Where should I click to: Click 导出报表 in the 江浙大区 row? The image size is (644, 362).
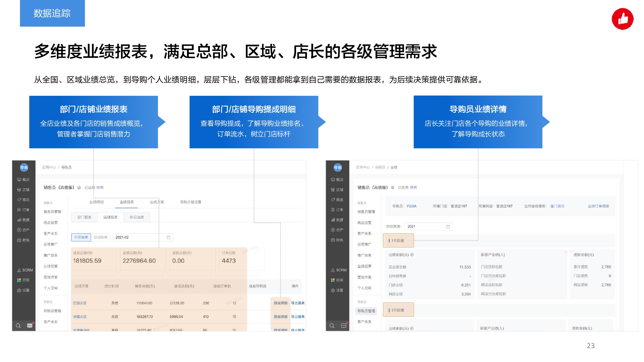tap(298, 303)
